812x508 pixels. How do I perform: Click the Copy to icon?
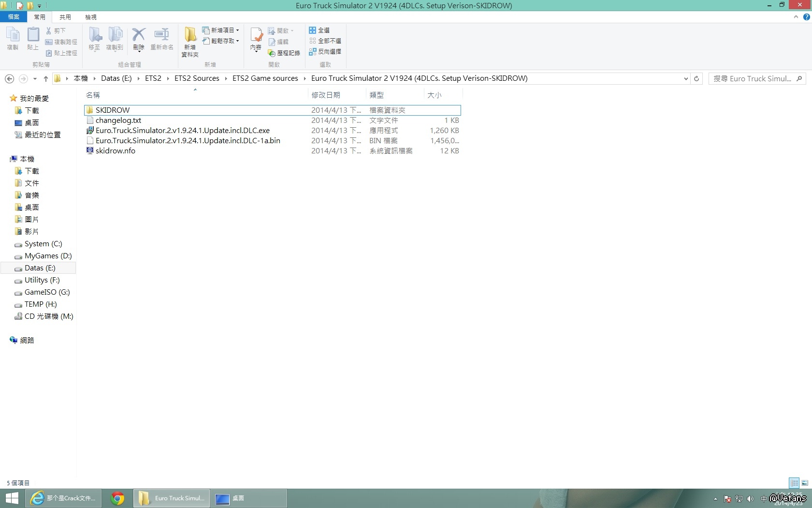coord(115,39)
